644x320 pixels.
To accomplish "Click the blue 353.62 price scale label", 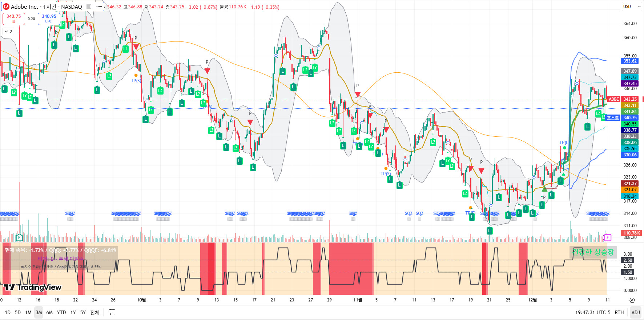I will pyautogui.click(x=630, y=61).
